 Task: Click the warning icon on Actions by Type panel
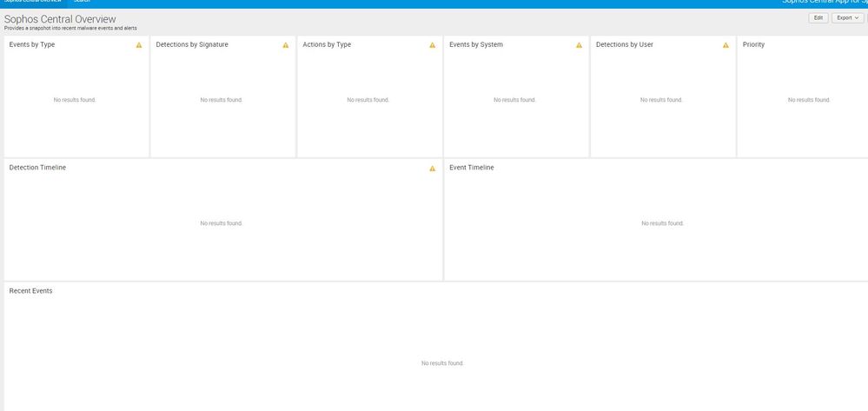433,45
